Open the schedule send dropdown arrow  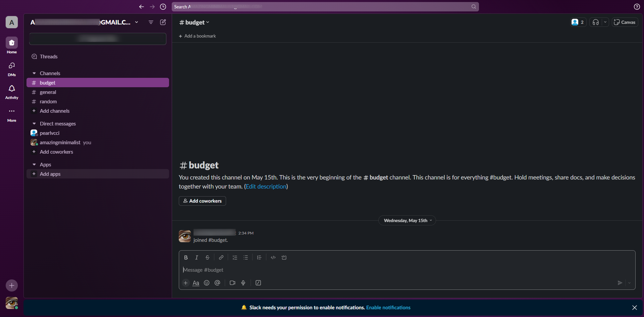629,283
